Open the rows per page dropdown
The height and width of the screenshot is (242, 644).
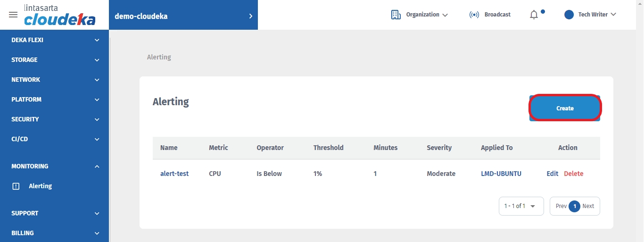tap(521, 206)
